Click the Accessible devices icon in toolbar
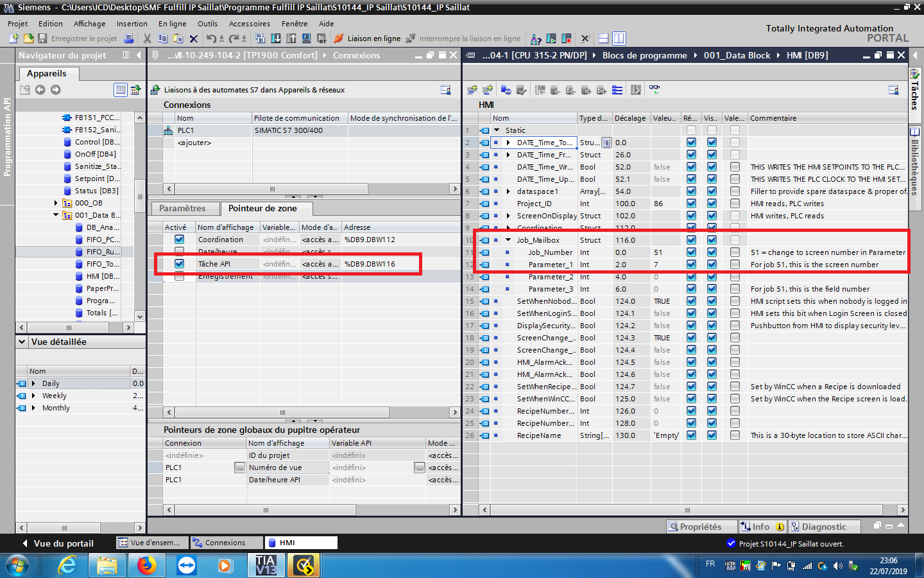Image resolution: width=924 pixels, height=578 pixels. coord(536,39)
